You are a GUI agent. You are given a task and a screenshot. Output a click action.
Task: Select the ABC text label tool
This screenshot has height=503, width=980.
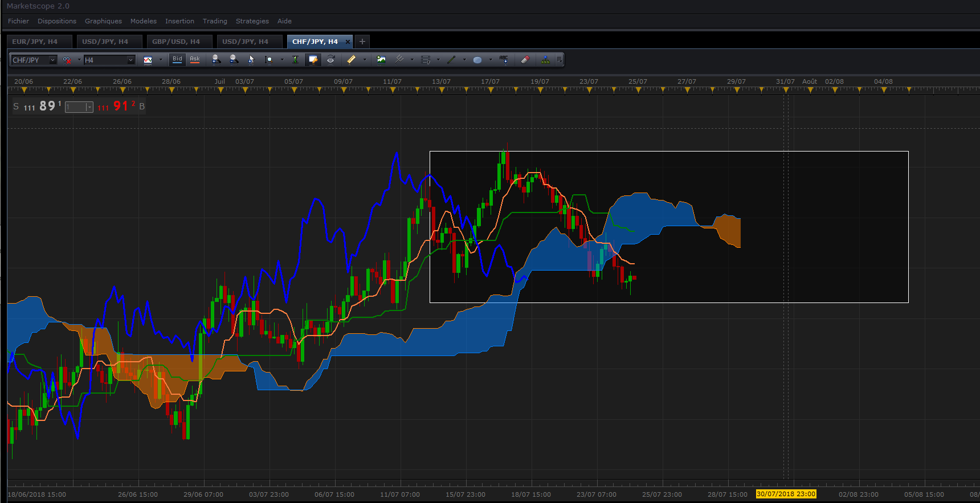(x=504, y=59)
